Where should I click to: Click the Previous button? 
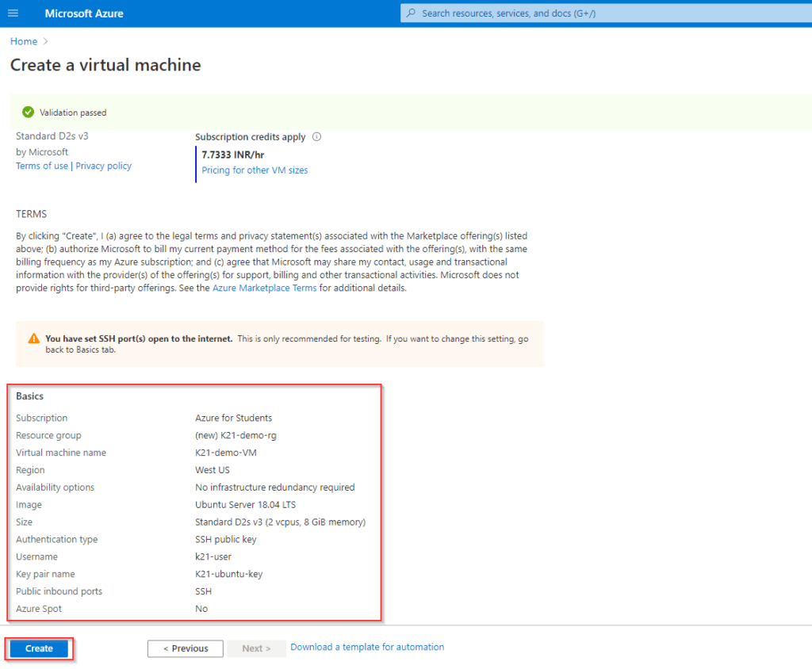click(x=185, y=648)
